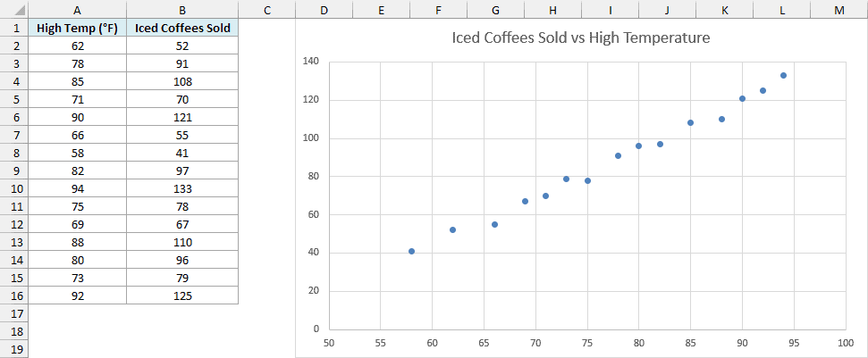Viewport: 868px width, 358px height.
Task: Select column J header
Action: point(667,10)
